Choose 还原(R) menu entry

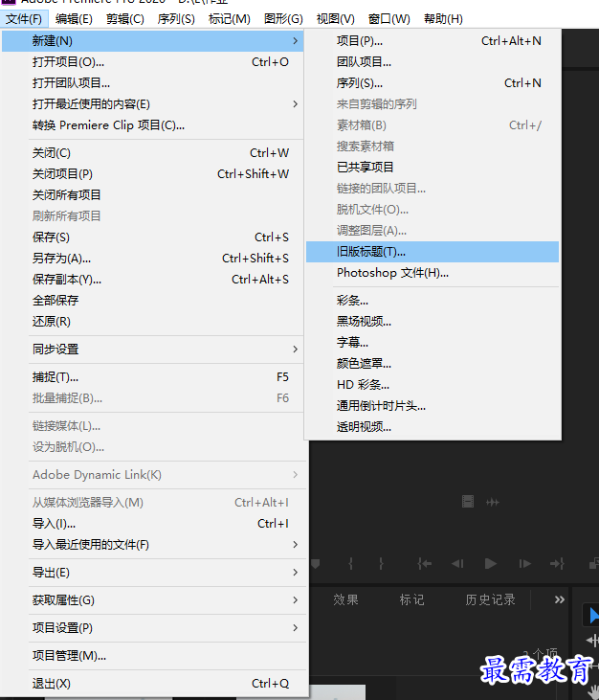coord(152,322)
